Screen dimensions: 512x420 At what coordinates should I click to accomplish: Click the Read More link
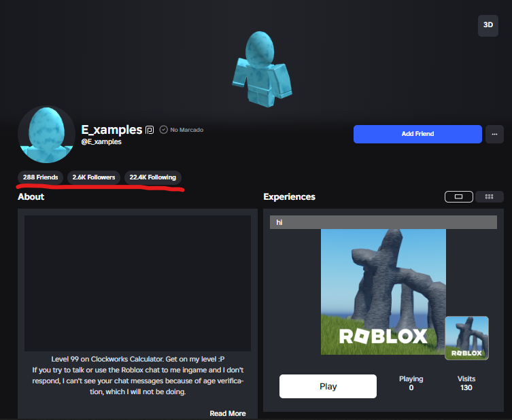[x=228, y=413]
